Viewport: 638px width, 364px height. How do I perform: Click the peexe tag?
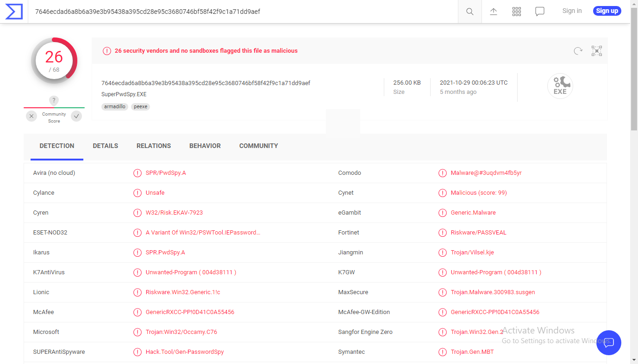pyautogui.click(x=140, y=106)
